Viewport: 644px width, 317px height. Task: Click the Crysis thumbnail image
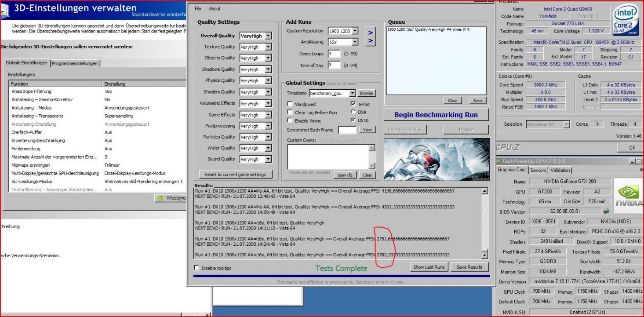[437, 159]
